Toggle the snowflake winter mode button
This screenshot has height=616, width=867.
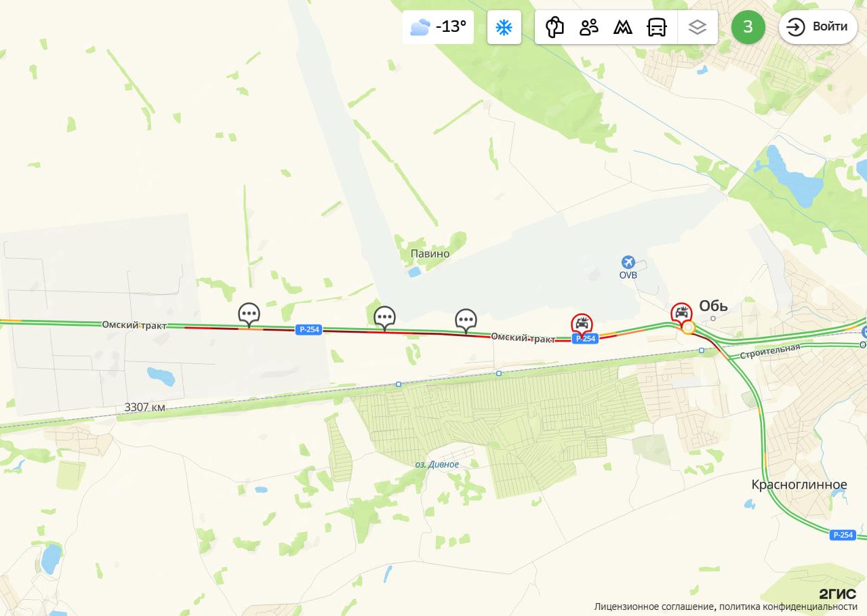(x=504, y=27)
